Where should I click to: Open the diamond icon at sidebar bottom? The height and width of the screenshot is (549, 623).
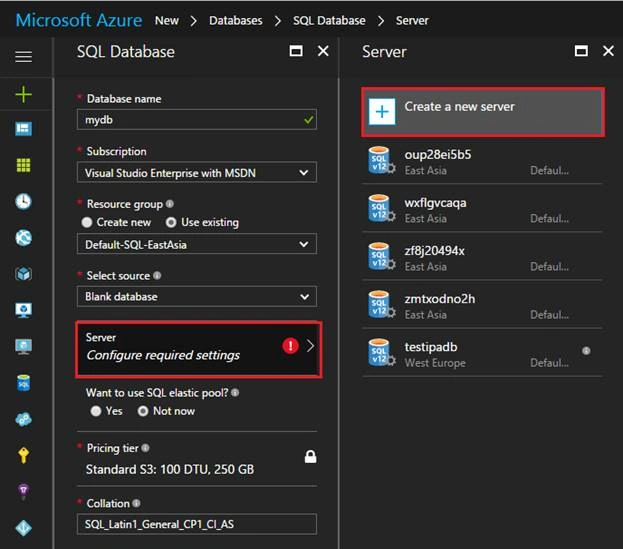coord(23,528)
